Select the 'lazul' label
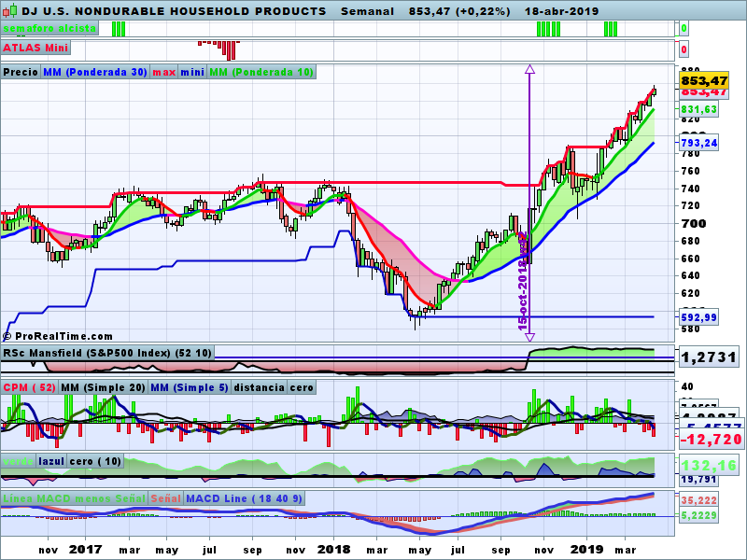This screenshot has width=747, height=560. click(51, 461)
